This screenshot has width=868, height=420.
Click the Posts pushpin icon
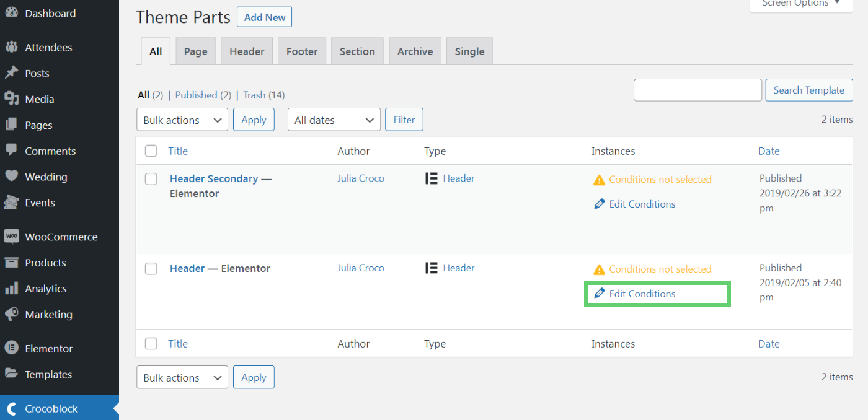(x=11, y=73)
